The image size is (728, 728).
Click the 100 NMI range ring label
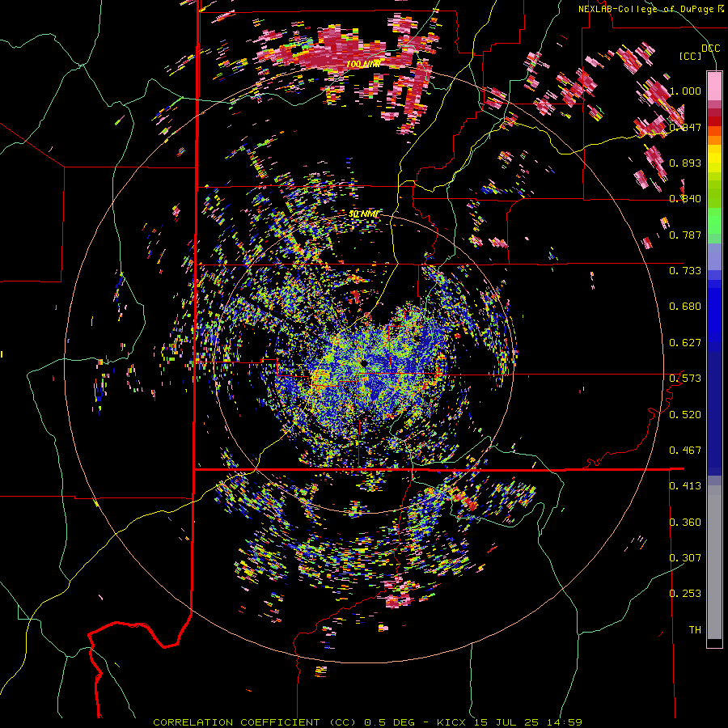363,64
